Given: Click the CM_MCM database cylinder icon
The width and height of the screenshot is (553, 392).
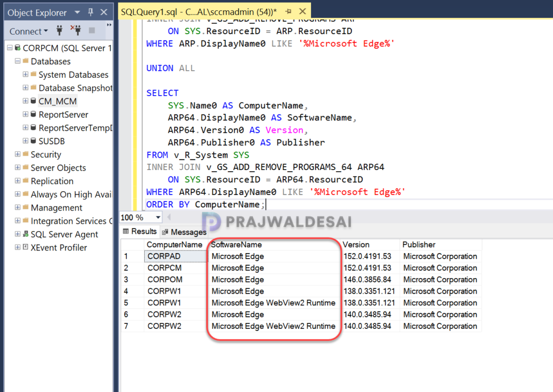Looking at the screenshot, I should [x=33, y=101].
